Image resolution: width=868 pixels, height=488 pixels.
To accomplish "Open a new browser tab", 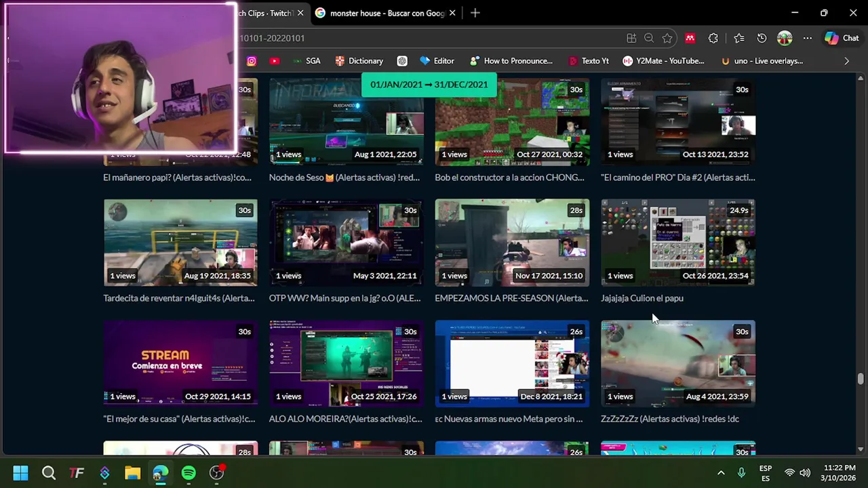I will (x=475, y=13).
